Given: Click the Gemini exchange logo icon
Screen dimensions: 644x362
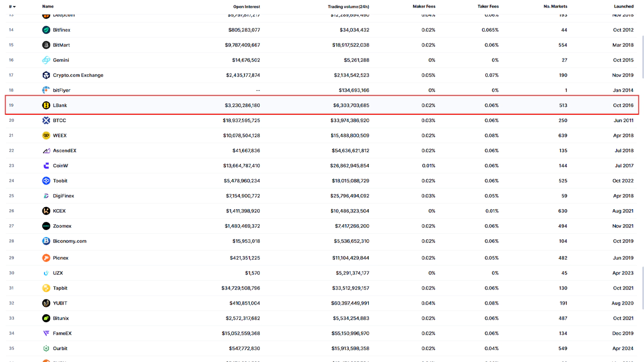Looking at the screenshot, I should (x=46, y=60).
